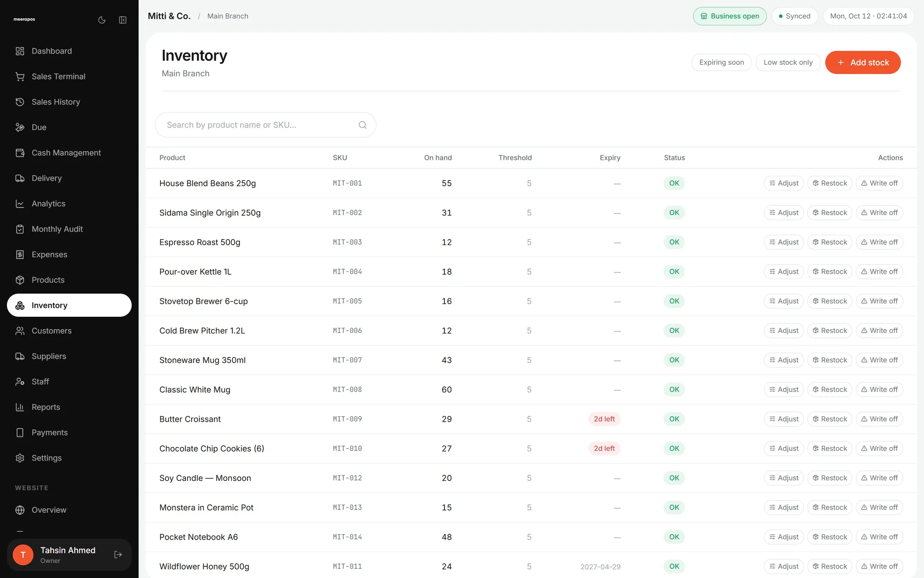The image size is (924, 578).
Task: Select the MIT-006 SKU cell
Action: pos(347,331)
